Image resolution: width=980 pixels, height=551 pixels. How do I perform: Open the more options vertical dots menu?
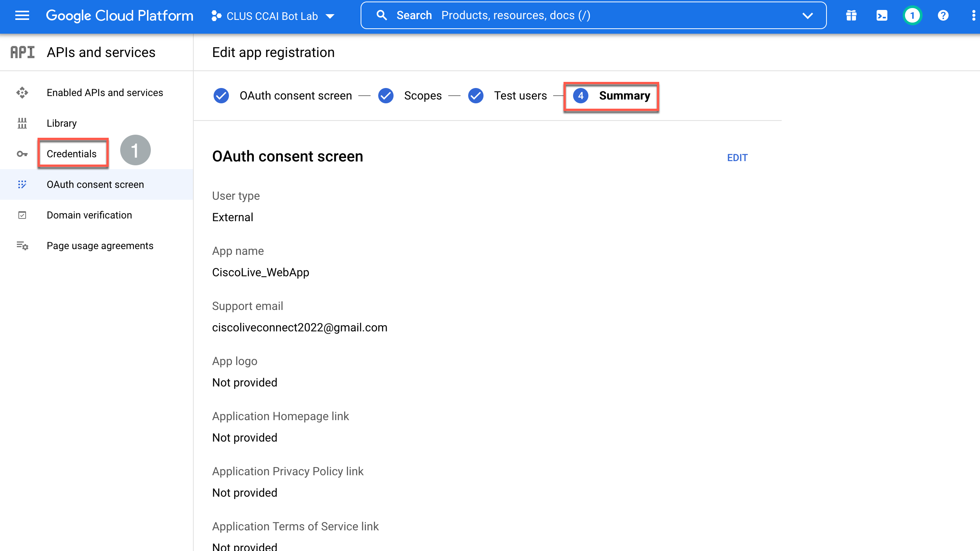pyautogui.click(x=973, y=16)
